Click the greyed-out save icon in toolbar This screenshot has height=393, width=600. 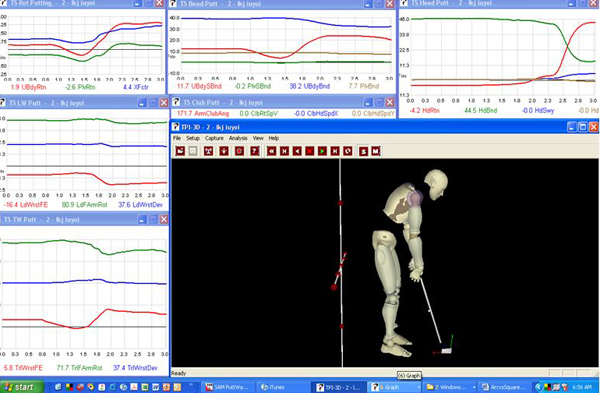[193, 151]
